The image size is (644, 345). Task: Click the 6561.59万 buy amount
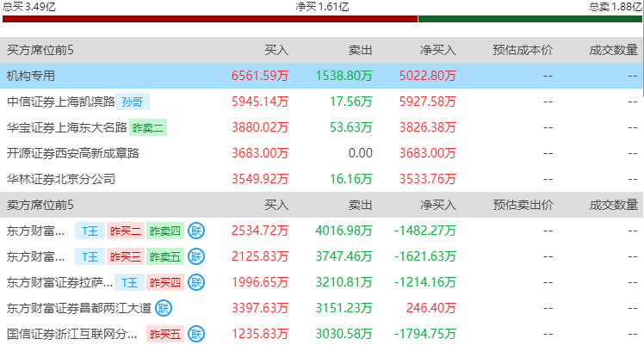point(260,76)
